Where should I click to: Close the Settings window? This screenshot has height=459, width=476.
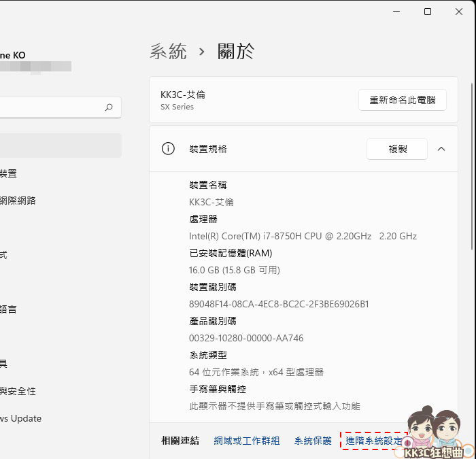(x=460, y=12)
